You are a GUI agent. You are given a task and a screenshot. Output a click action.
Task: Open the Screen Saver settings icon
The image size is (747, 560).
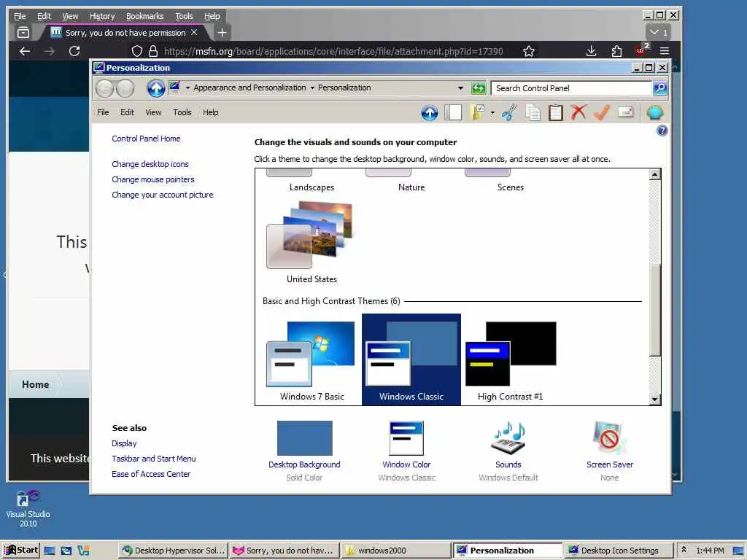tap(609, 438)
